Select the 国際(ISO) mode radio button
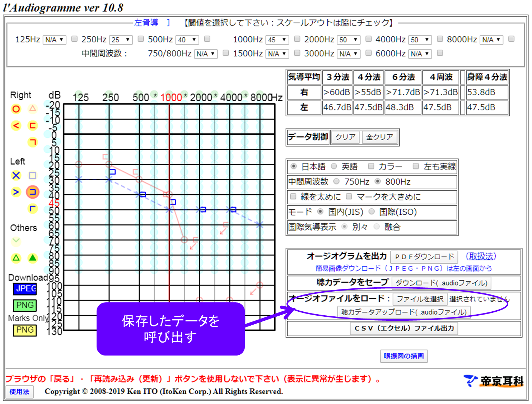The width and height of the screenshot is (532, 404). pyautogui.click(x=372, y=211)
